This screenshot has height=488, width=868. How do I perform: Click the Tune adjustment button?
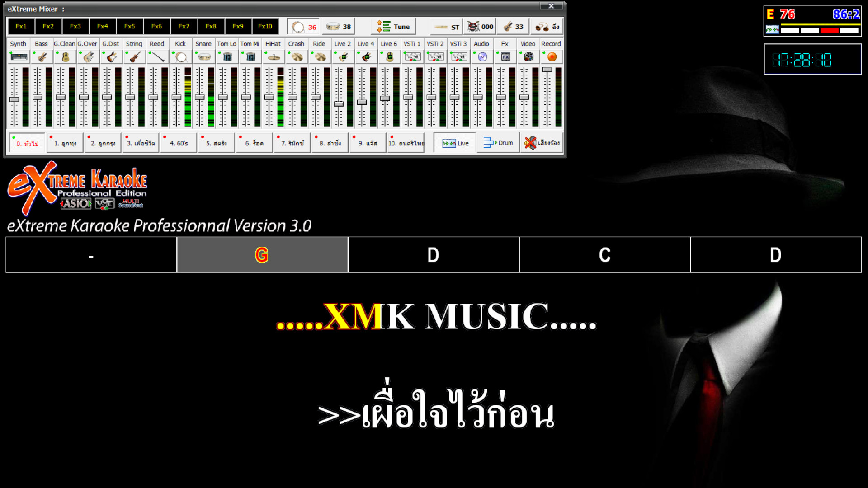[x=393, y=26]
